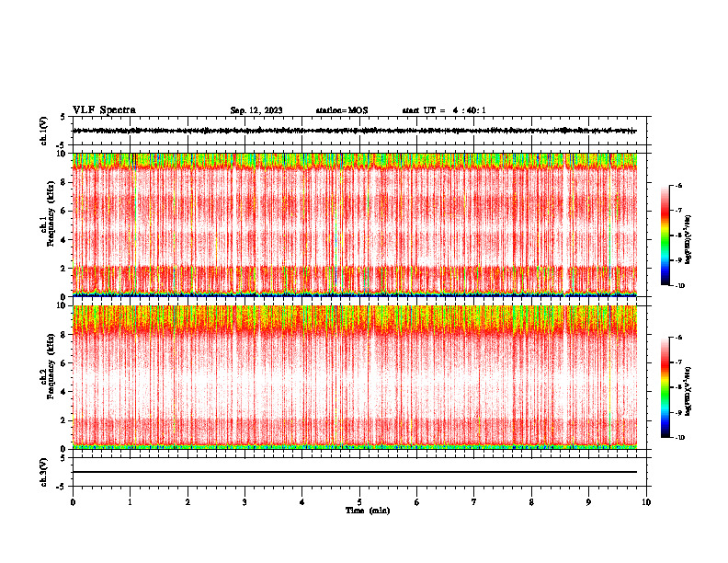Click the flat ch.3 voltage trace
Image resolution: width=728 pixels, height=563 pixels.
coord(355,472)
